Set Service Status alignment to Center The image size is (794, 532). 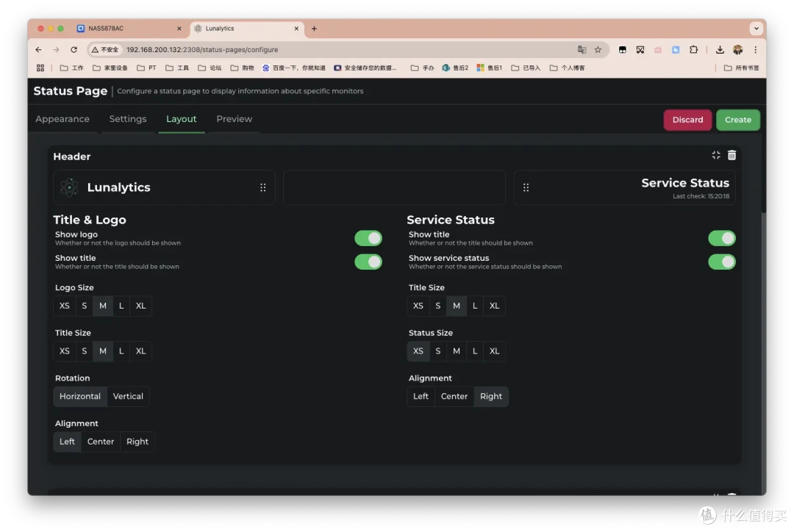click(x=454, y=396)
